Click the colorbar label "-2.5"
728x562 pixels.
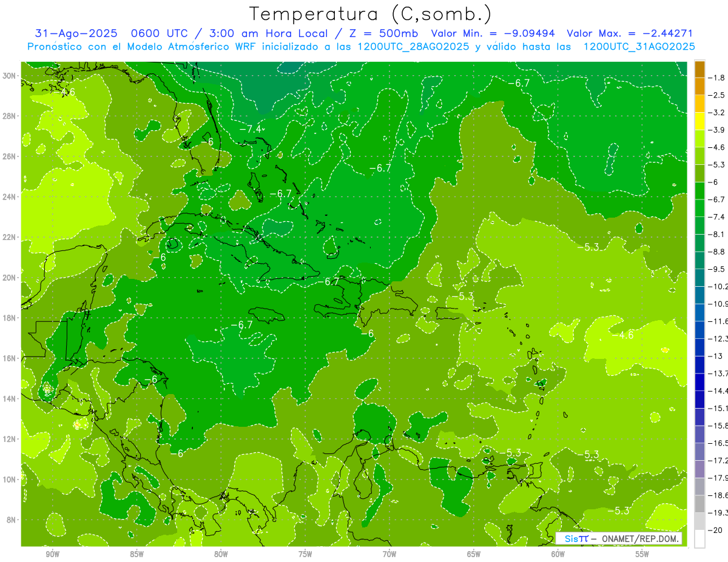716,95
